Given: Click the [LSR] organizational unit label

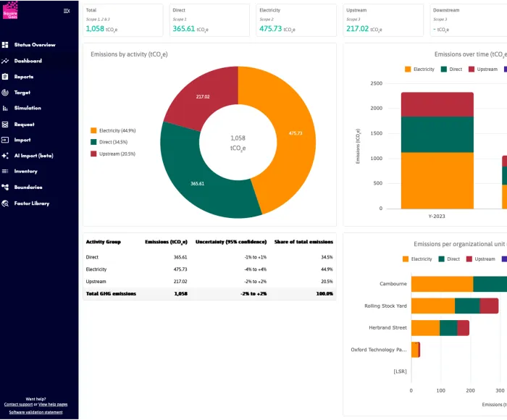Looking at the screenshot, I should pos(400,371).
